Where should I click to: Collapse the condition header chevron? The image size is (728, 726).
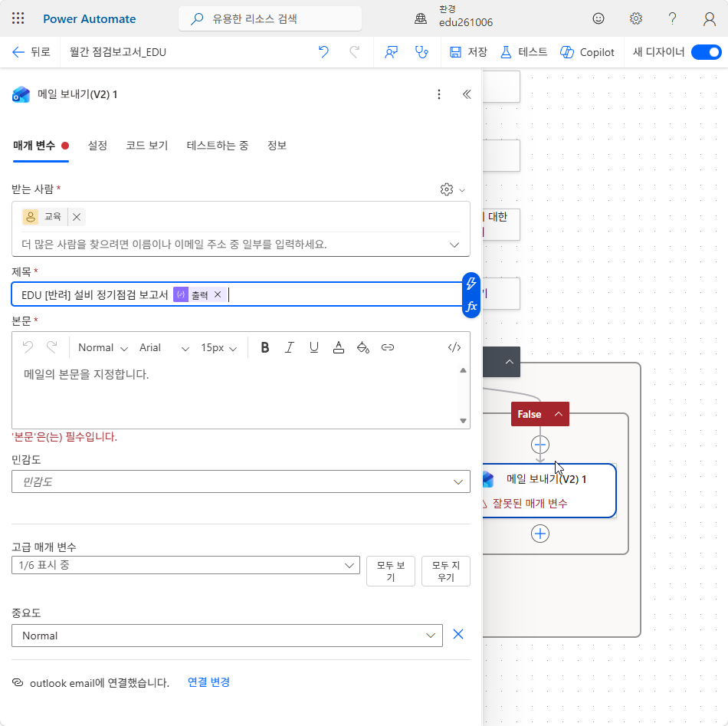[x=510, y=362]
